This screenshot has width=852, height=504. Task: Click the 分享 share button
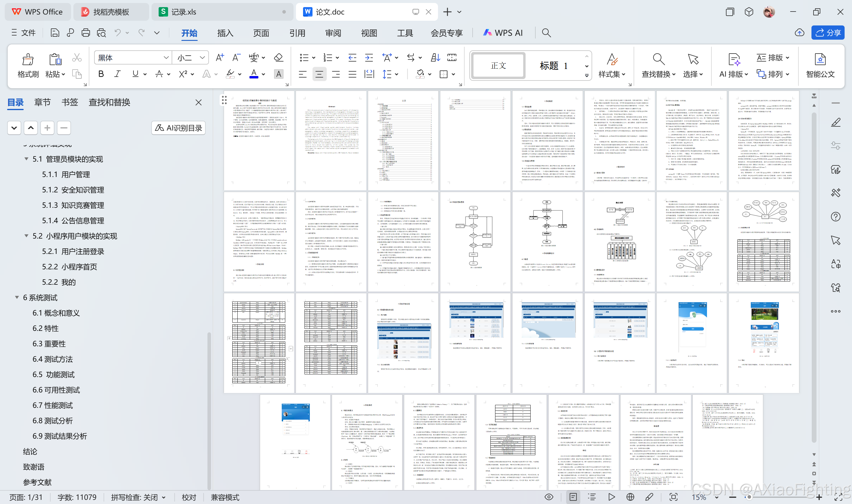click(x=827, y=33)
